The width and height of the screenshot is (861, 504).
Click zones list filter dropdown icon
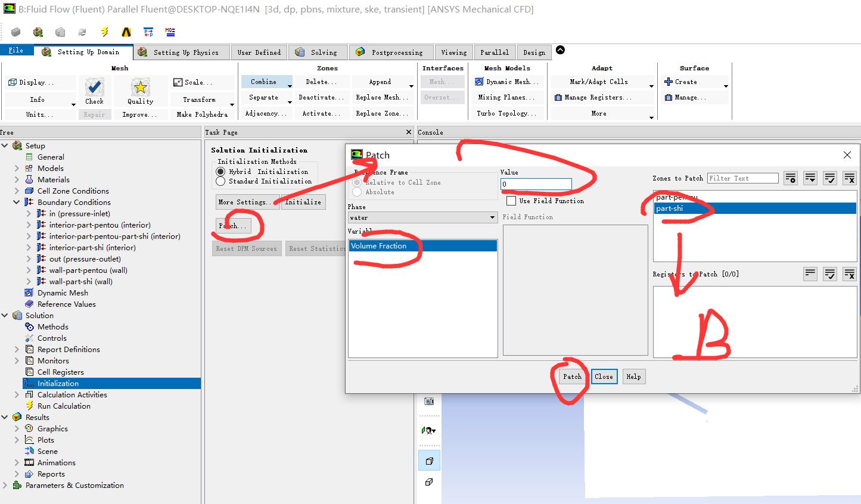point(810,178)
